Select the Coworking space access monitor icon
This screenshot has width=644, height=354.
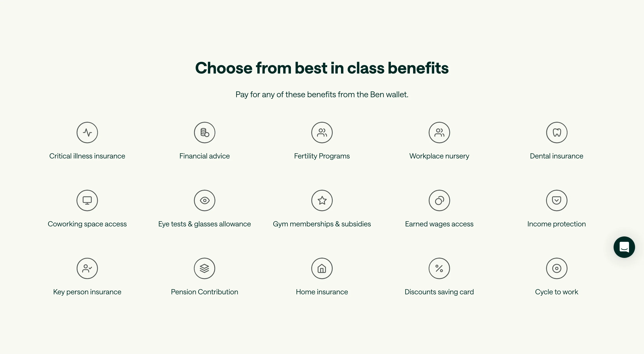[x=87, y=200]
